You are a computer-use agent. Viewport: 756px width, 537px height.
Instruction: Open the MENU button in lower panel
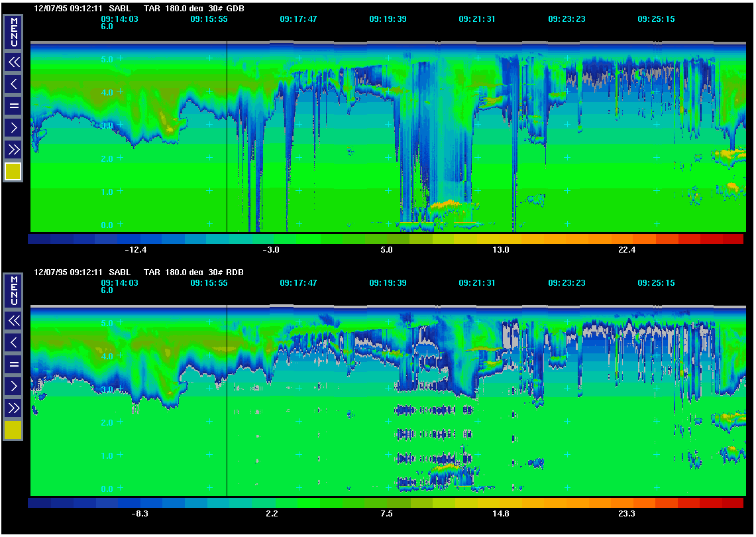click(13, 290)
